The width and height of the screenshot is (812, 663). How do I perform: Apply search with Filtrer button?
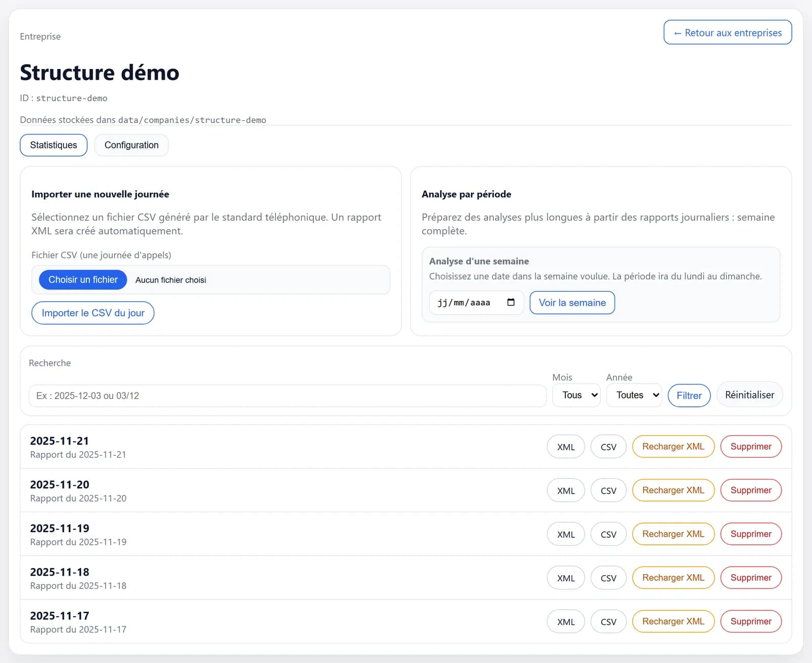[x=689, y=396]
